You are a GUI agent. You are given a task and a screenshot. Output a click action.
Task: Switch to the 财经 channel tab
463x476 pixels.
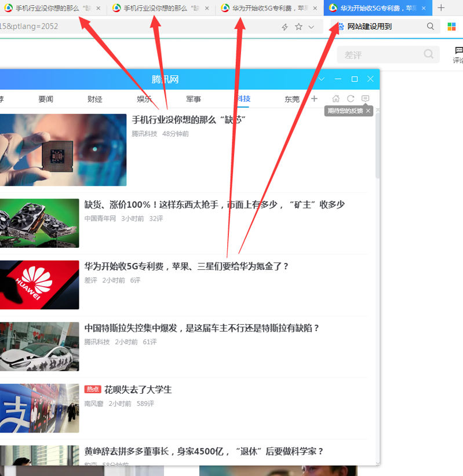coord(95,99)
